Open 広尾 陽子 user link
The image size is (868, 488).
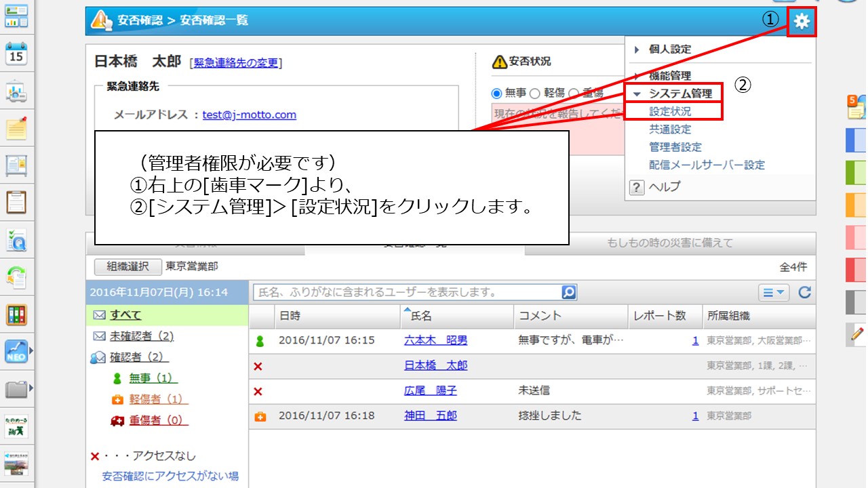pos(431,390)
